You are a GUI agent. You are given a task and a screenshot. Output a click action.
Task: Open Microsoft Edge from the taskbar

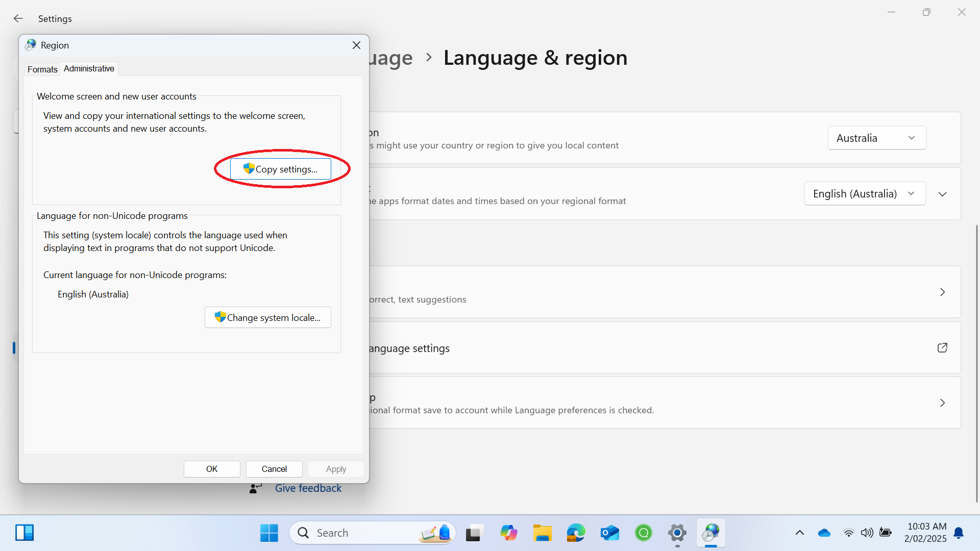point(576,533)
